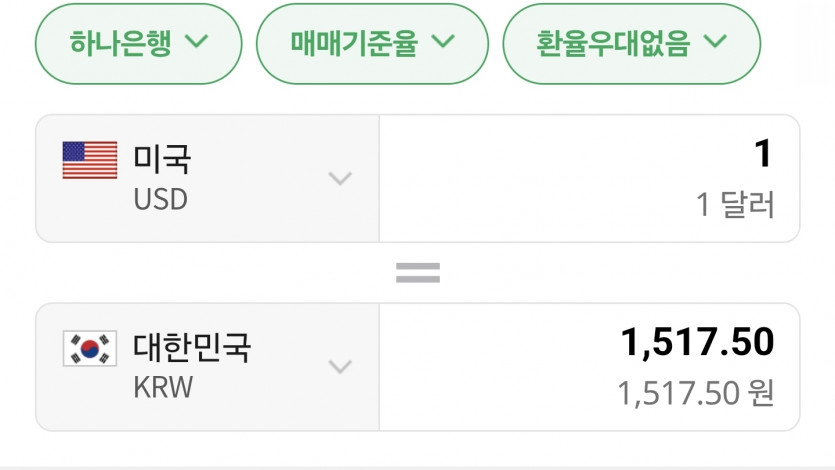
Task: Click the USD currency code text
Action: [x=160, y=200]
